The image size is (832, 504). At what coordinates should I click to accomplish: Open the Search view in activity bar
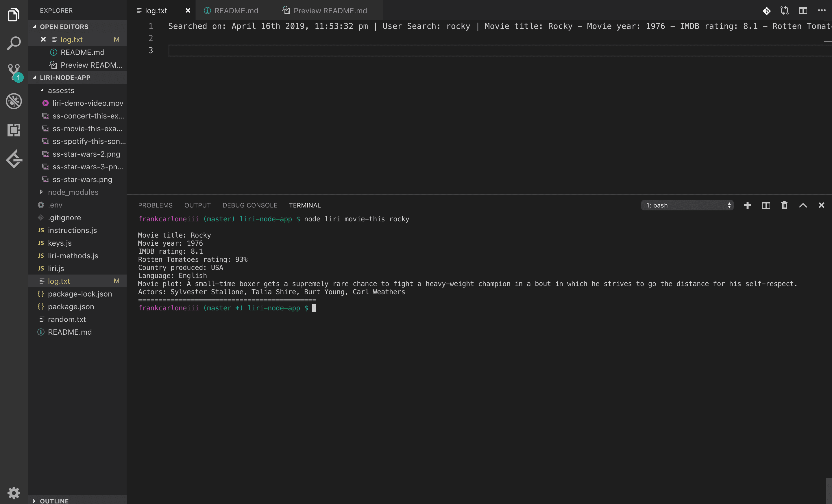(x=14, y=44)
